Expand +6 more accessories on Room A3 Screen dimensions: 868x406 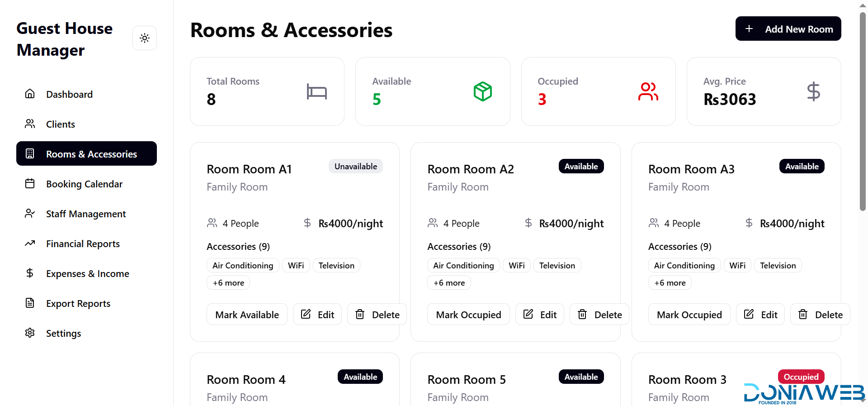[x=670, y=283]
